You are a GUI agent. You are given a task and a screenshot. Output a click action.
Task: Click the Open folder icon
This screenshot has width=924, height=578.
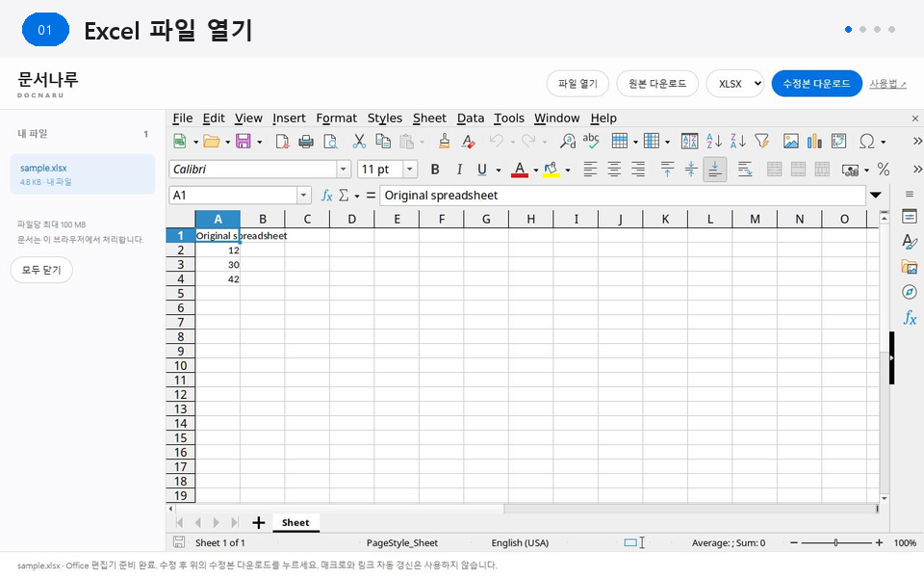tap(211, 141)
